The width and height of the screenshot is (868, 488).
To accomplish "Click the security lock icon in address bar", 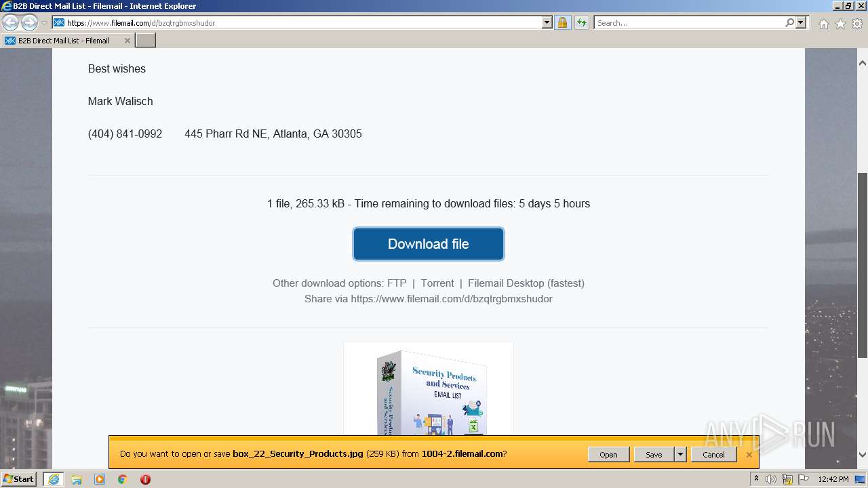I will coord(562,23).
